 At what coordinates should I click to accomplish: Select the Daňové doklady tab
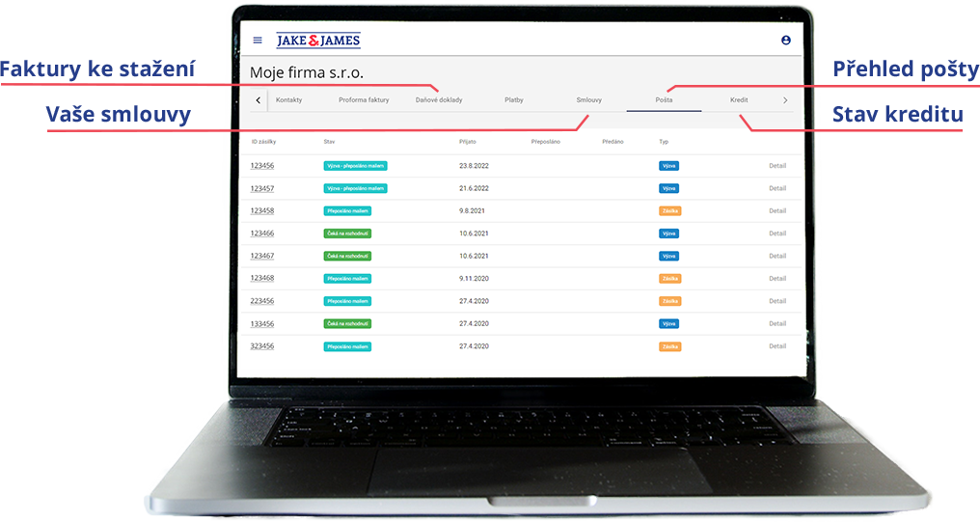click(x=439, y=100)
